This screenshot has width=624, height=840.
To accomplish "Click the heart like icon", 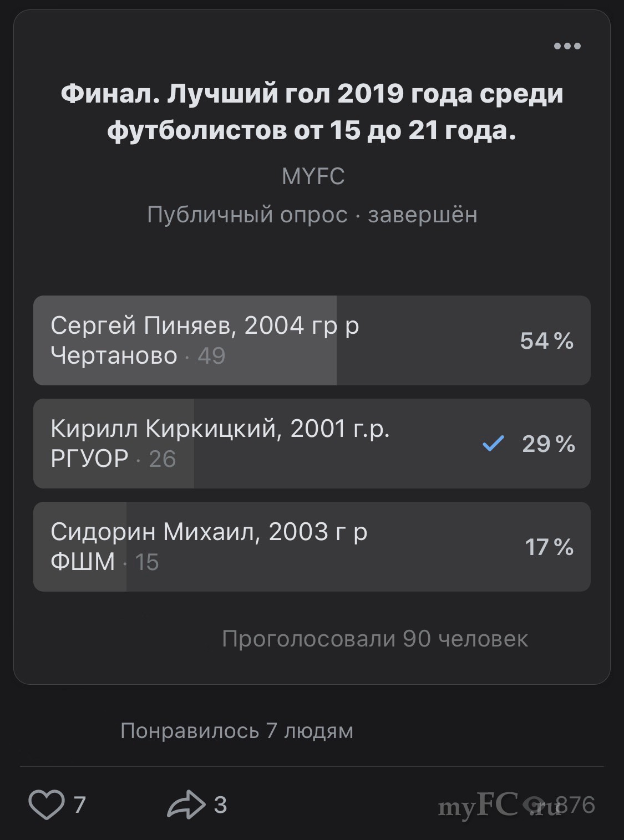I will coord(47,805).
